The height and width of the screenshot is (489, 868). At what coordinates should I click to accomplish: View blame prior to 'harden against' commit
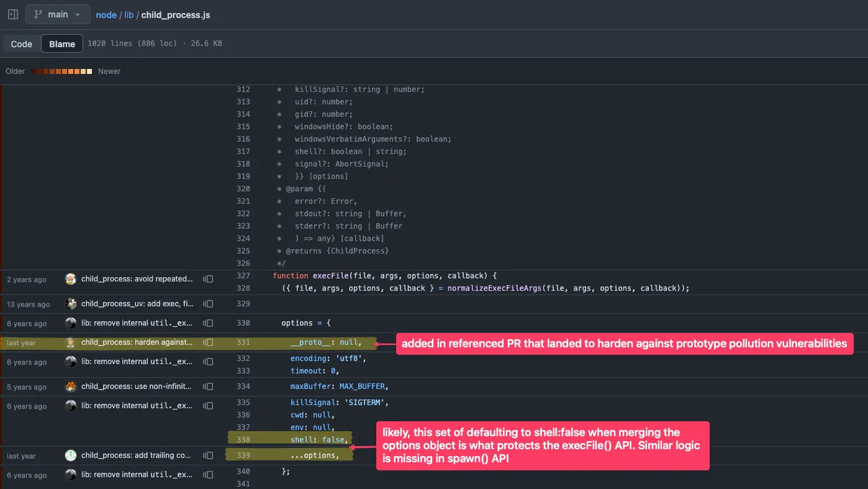[x=208, y=342]
